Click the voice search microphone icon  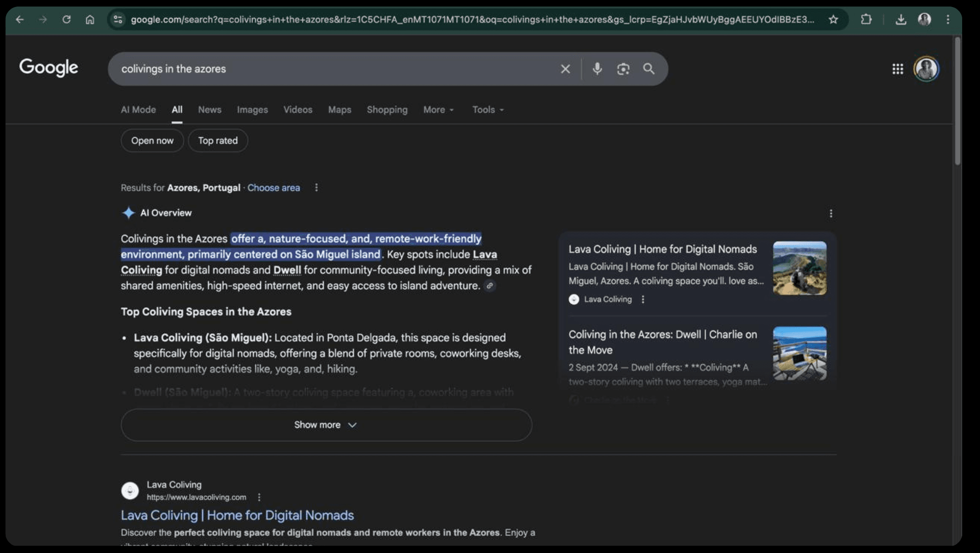click(x=597, y=69)
